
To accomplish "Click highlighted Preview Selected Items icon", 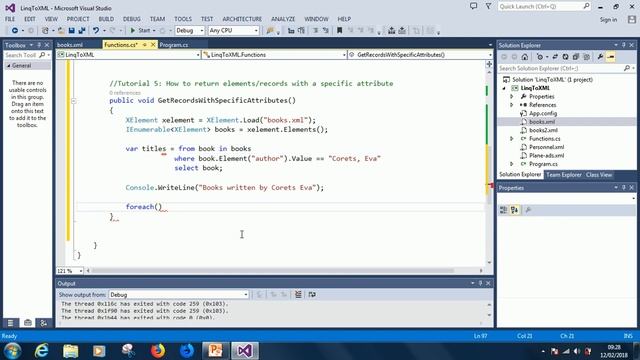I will click(611, 57).
